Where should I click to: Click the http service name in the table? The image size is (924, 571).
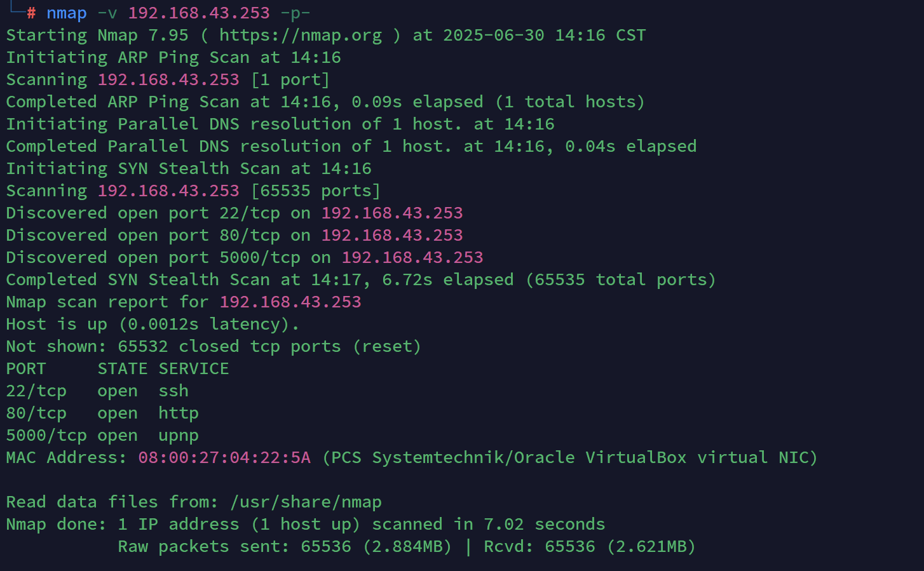(x=179, y=413)
